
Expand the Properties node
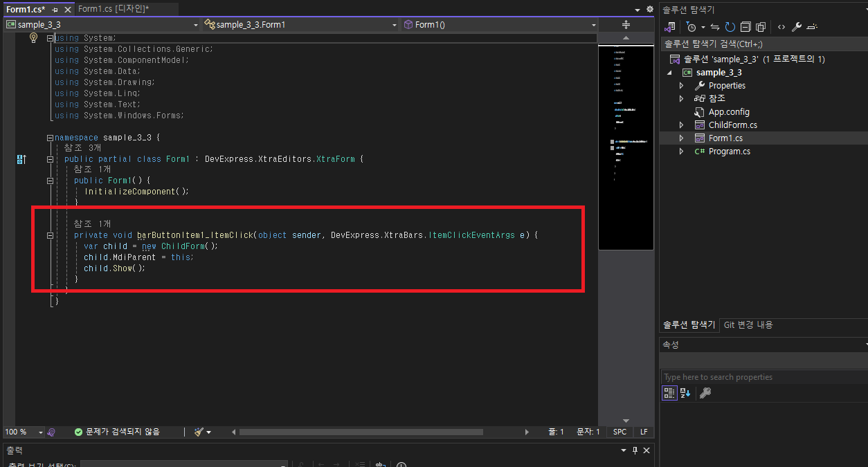point(681,86)
